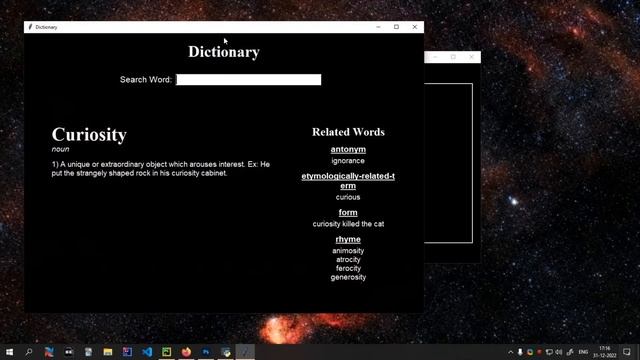Open taskbar search magnifier
Image resolution: width=640 pixels, height=360 pixels.
(x=29, y=352)
